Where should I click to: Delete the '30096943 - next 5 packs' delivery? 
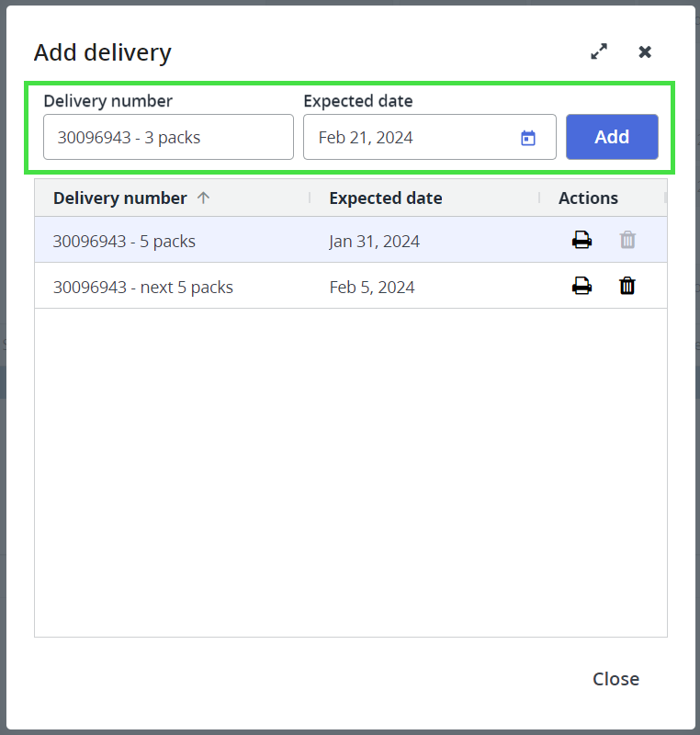tap(627, 287)
